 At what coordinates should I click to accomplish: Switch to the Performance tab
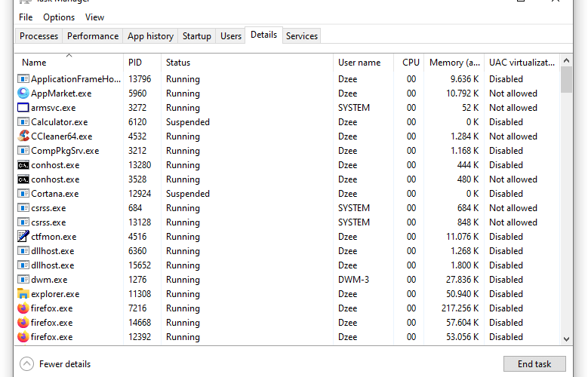[93, 36]
